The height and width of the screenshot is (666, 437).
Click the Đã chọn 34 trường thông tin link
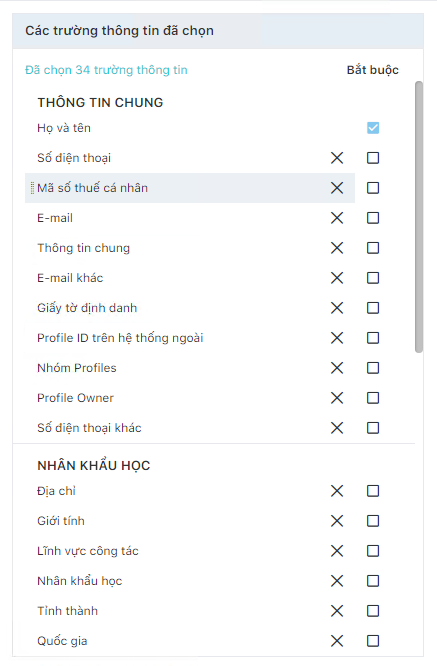[106, 70]
